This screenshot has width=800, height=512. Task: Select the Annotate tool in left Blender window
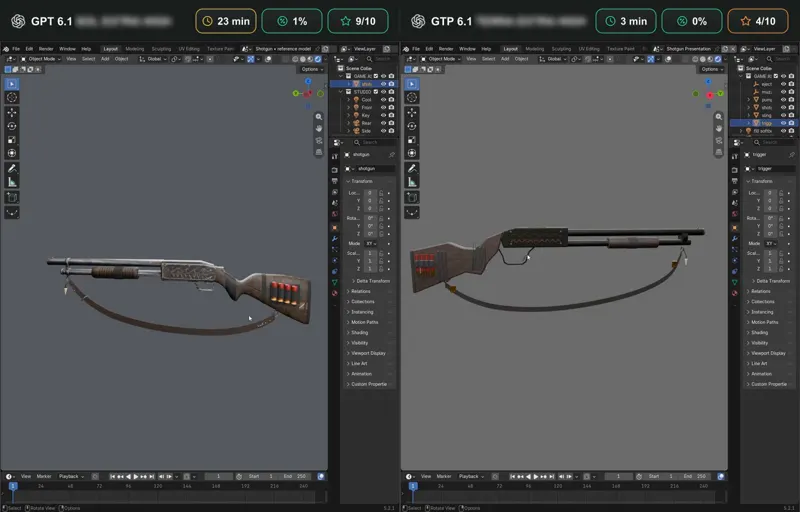12,168
